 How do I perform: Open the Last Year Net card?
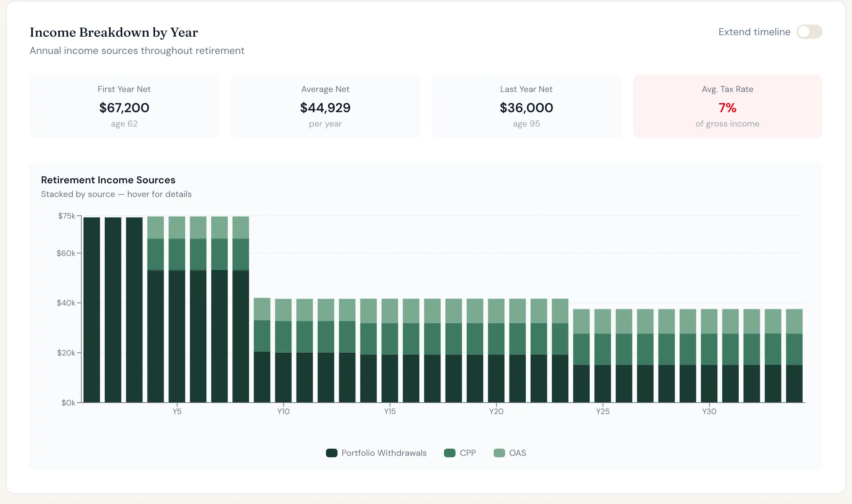tap(526, 106)
